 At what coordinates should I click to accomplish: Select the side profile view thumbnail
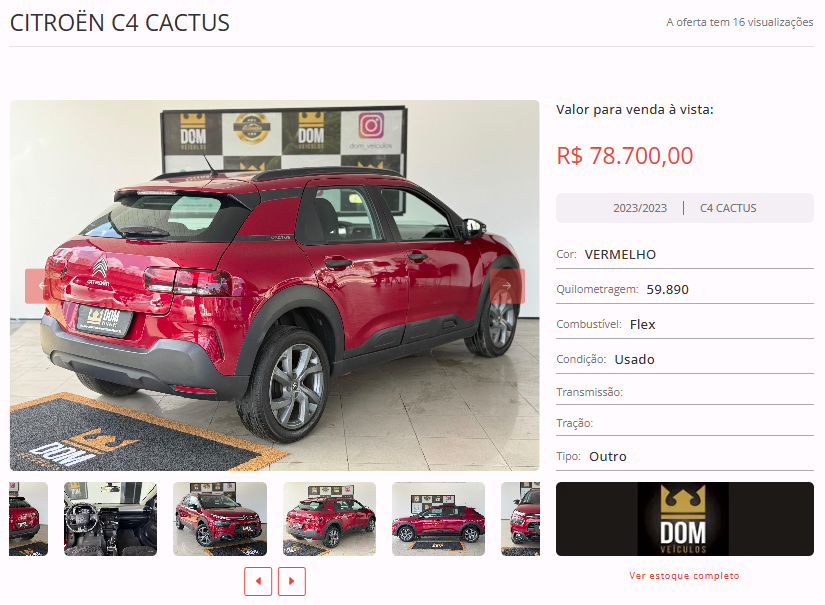[438, 519]
